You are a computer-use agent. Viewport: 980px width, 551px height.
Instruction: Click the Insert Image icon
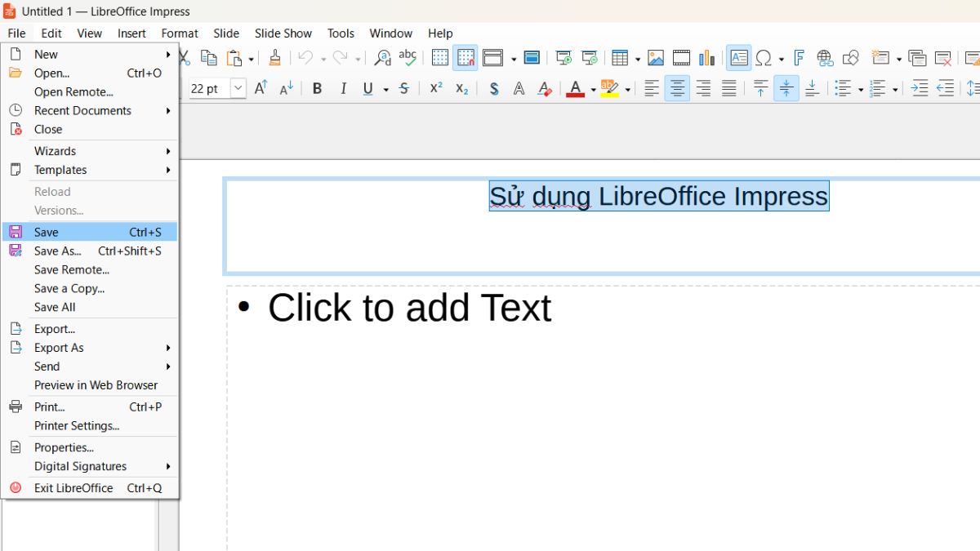pos(656,58)
